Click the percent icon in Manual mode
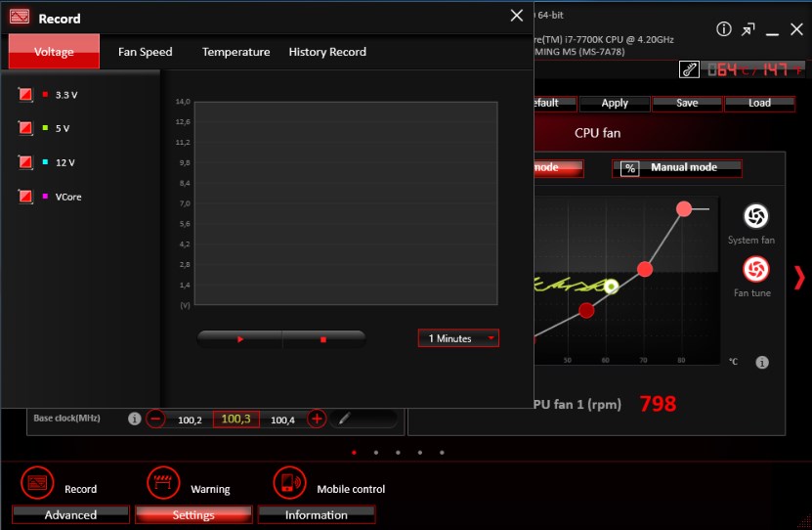 pyautogui.click(x=629, y=168)
